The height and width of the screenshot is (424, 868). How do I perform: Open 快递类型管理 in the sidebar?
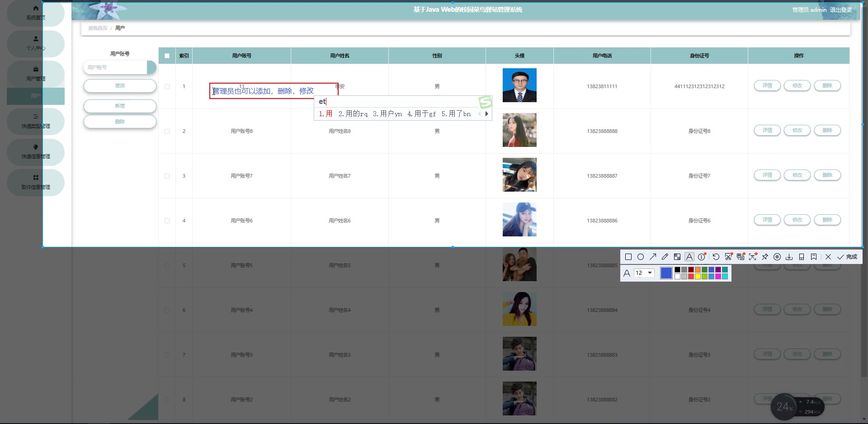coord(36,121)
